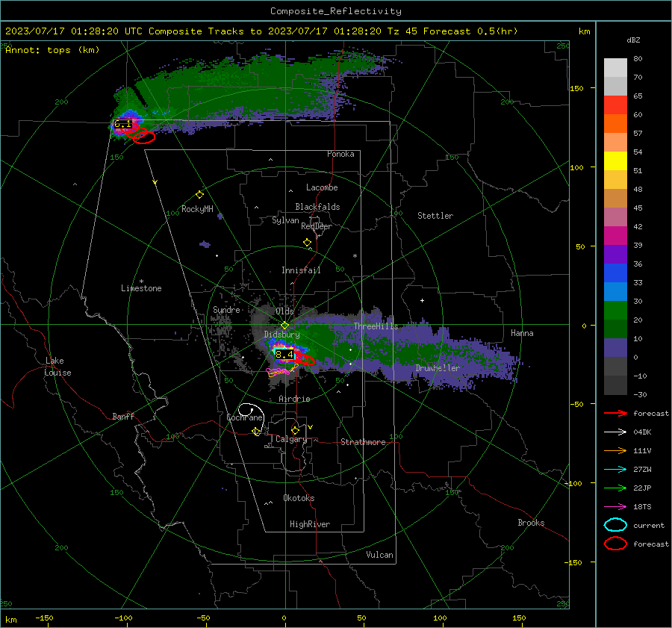Image resolution: width=672 pixels, height=628 pixels.
Task: Click the orange 111V arrow in legend
Action: coord(615,450)
